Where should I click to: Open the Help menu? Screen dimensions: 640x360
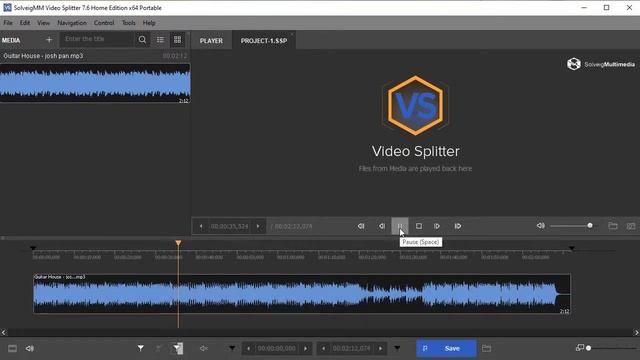point(149,23)
